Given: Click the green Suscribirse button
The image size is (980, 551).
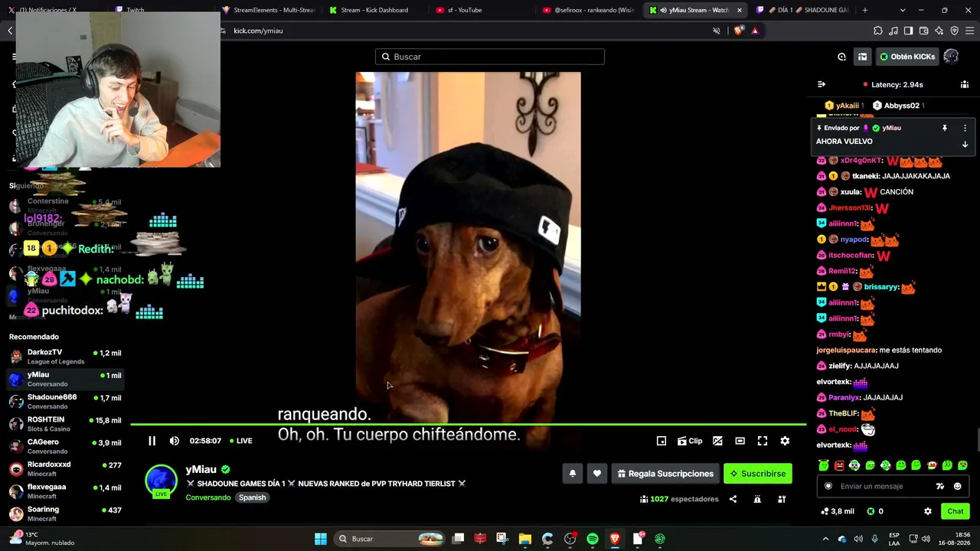Looking at the screenshot, I should pos(757,474).
